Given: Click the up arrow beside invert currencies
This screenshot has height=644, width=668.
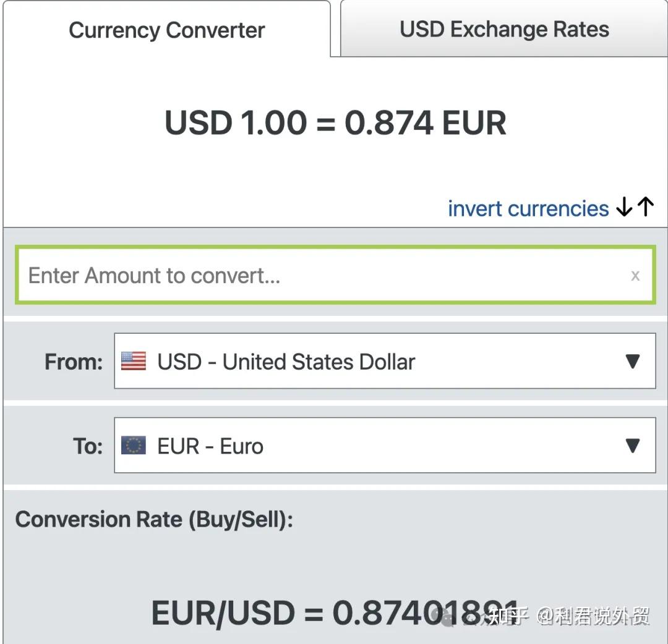Looking at the screenshot, I should (x=645, y=207).
